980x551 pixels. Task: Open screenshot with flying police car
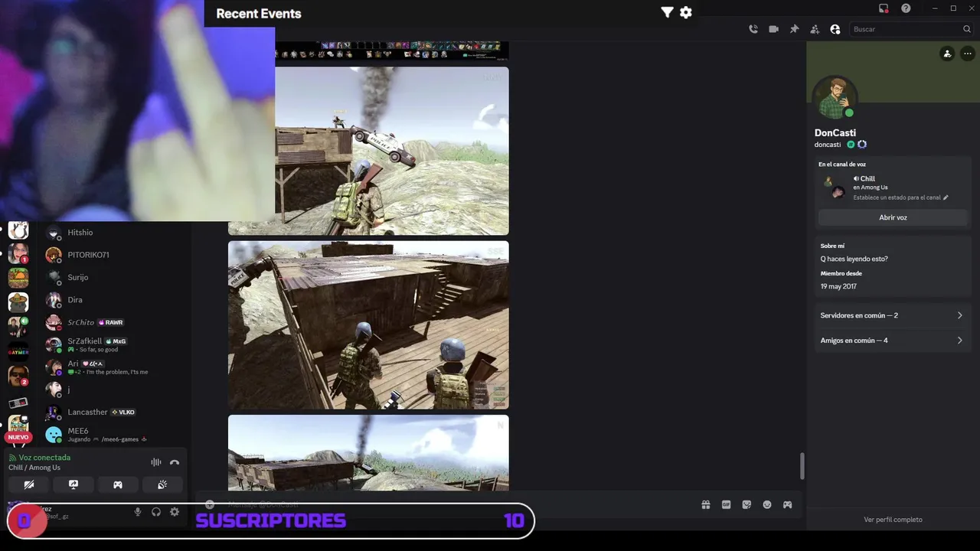pyautogui.click(x=368, y=151)
